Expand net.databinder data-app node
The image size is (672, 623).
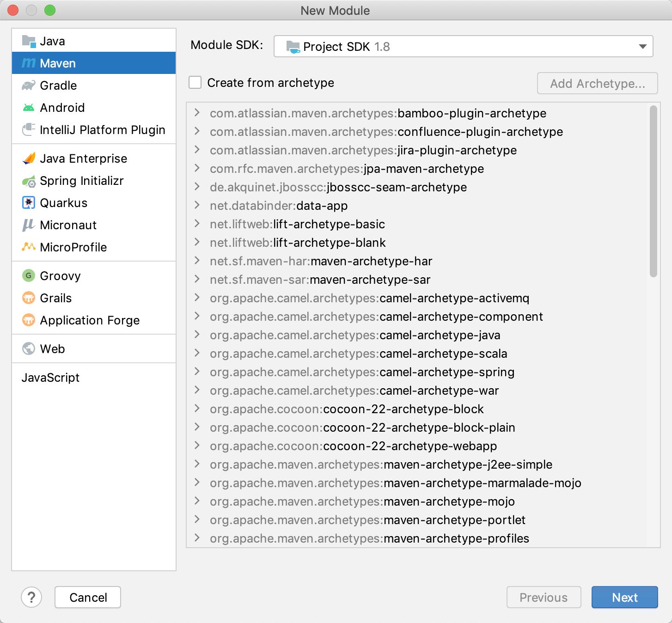(x=197, y=205)
